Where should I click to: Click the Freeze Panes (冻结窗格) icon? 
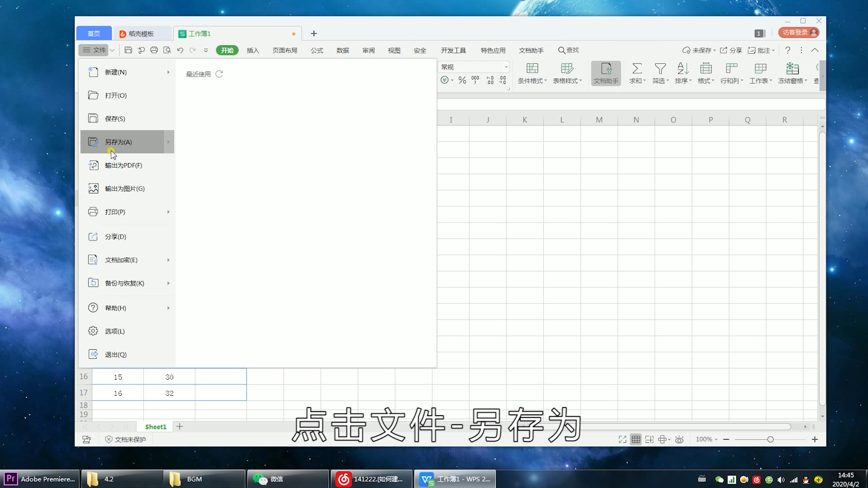point(793,69)
